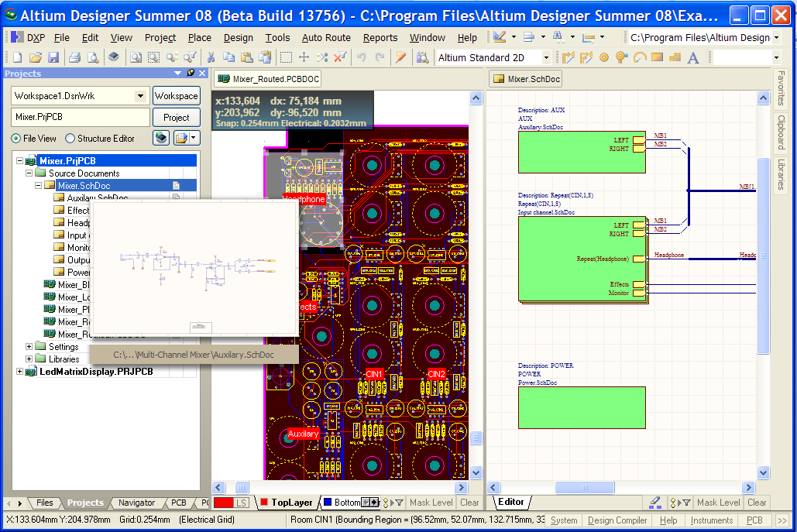The image size is (797, 532).
Task: Click the blue Bottom layer color swatch
Action: tap(328, 502)
